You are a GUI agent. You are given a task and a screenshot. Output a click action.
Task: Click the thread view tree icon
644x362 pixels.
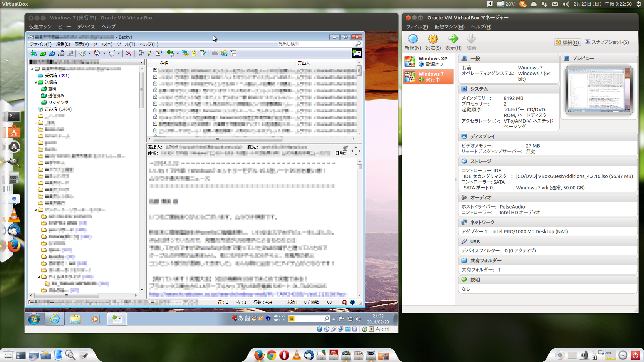click(141, 53)
